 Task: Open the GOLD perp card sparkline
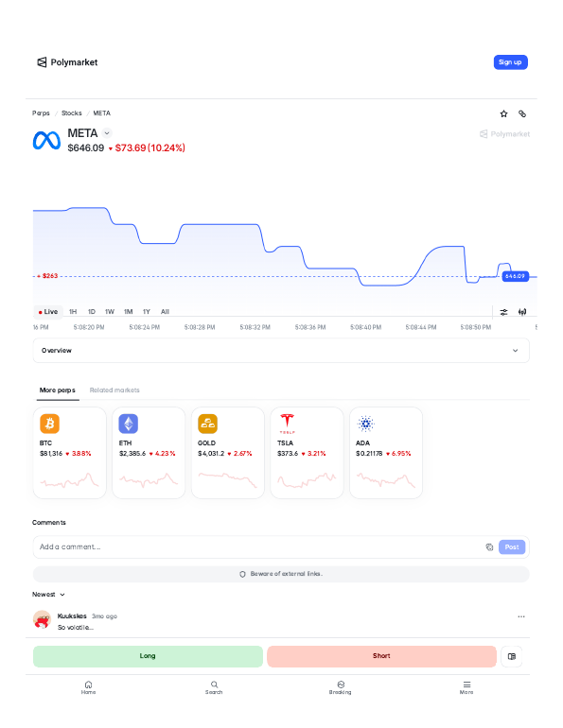click(228, 480)
